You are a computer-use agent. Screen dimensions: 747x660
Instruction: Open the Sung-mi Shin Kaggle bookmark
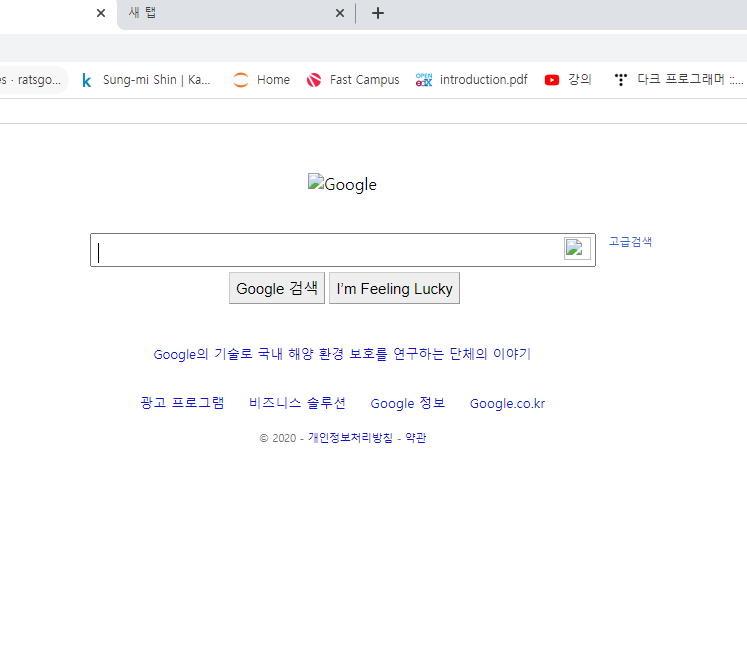(x=148, y=80)
